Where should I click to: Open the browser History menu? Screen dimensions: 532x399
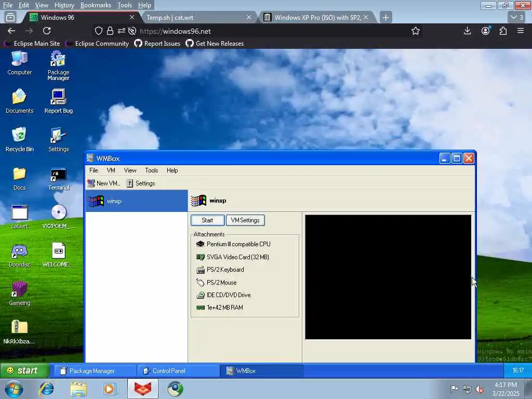64,5
